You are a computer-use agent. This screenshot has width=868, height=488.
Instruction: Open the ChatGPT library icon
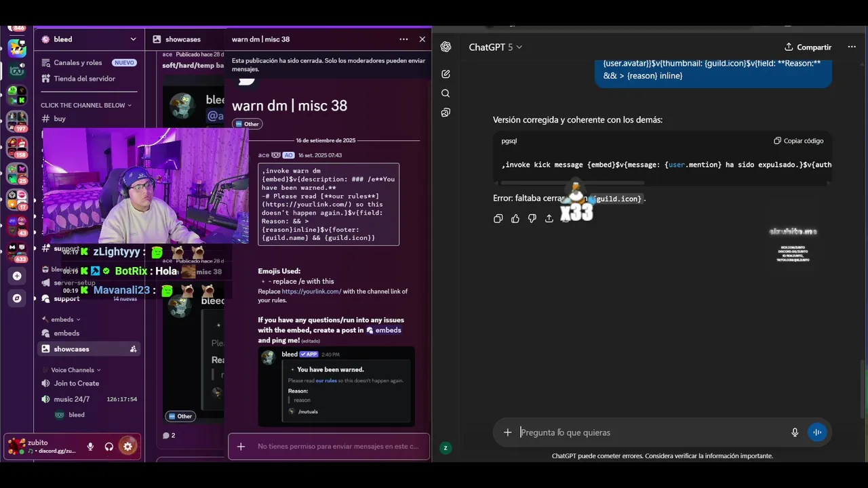pyautogui.click(x=446, y=113)
